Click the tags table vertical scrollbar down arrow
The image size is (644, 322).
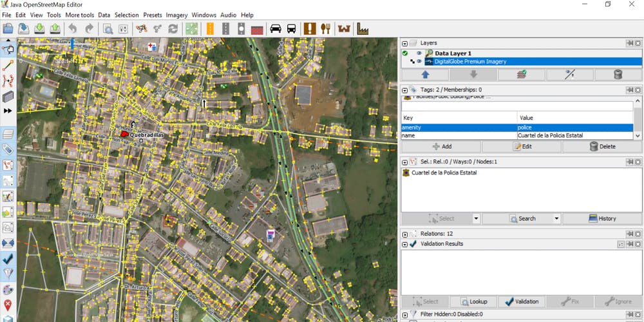click(x=638, y=135)
